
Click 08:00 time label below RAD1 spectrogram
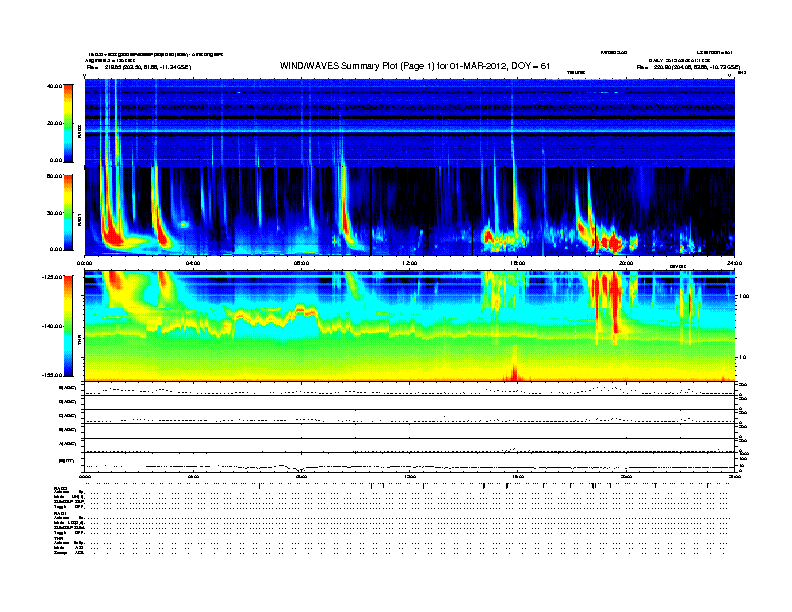pos(302,263)
